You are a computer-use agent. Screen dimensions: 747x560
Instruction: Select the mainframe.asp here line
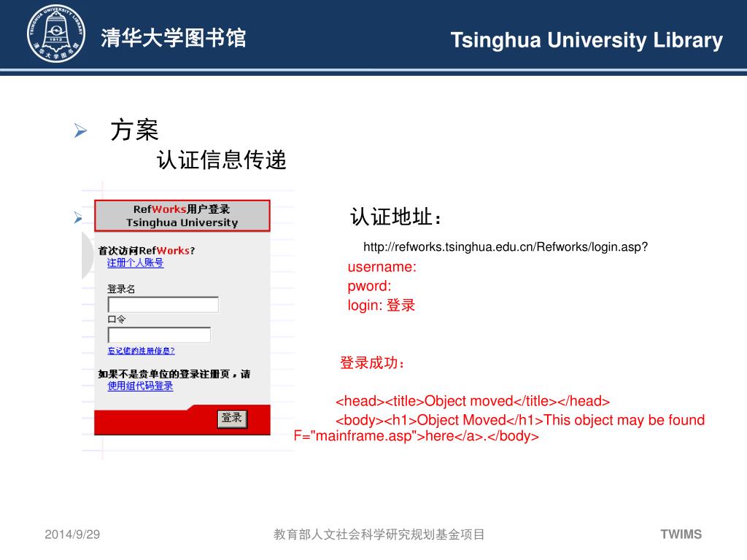tap(417, 436)
